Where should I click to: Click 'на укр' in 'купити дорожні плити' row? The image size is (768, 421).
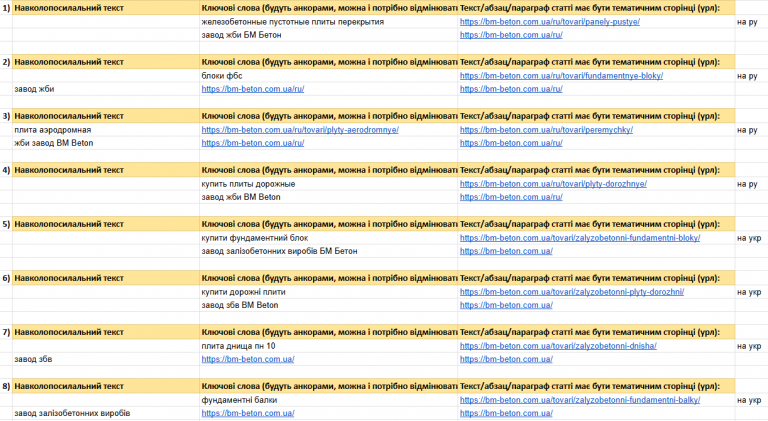(x=749, y=292)
